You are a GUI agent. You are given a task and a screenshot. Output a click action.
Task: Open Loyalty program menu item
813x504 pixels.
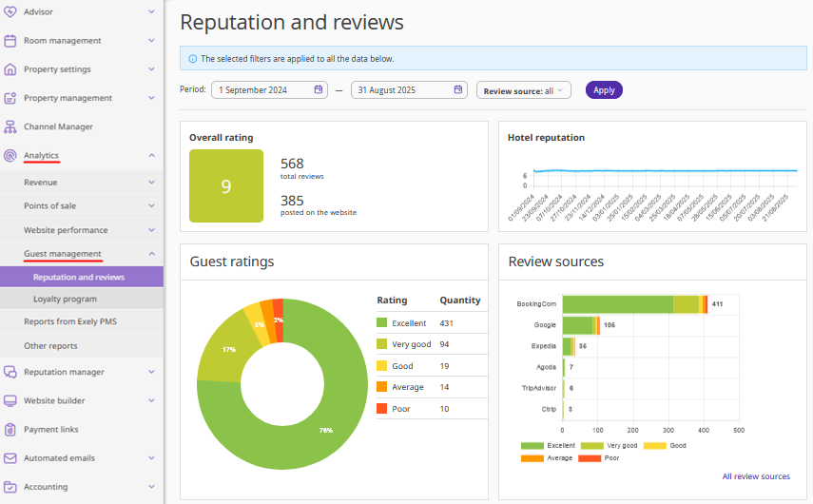pyautogui.click(x=65, y=299)
